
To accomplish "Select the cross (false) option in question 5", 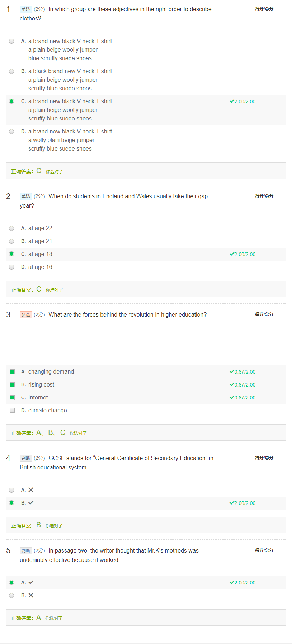I will (x=11, y=596).
